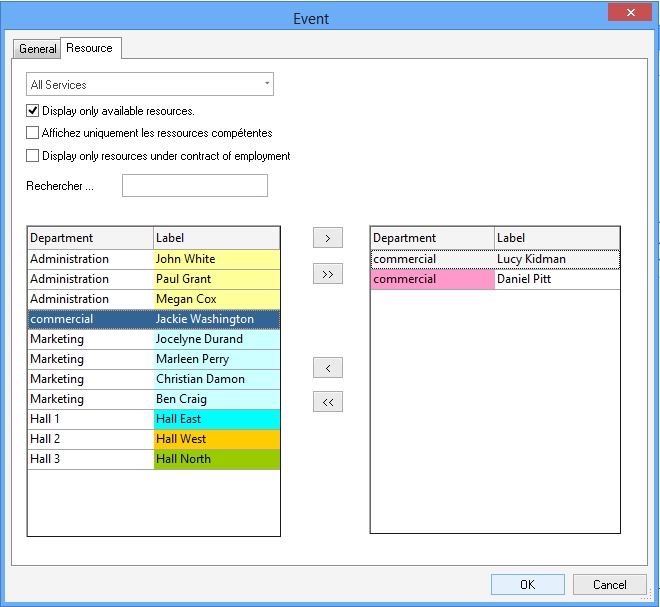Click the double left arrow remove-all button
Screen dimensions: 660x607
(x=327, y=402)
